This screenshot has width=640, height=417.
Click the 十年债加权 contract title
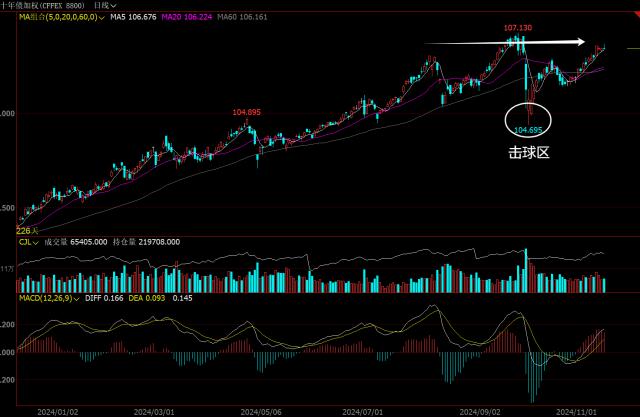tap(40, 5)
